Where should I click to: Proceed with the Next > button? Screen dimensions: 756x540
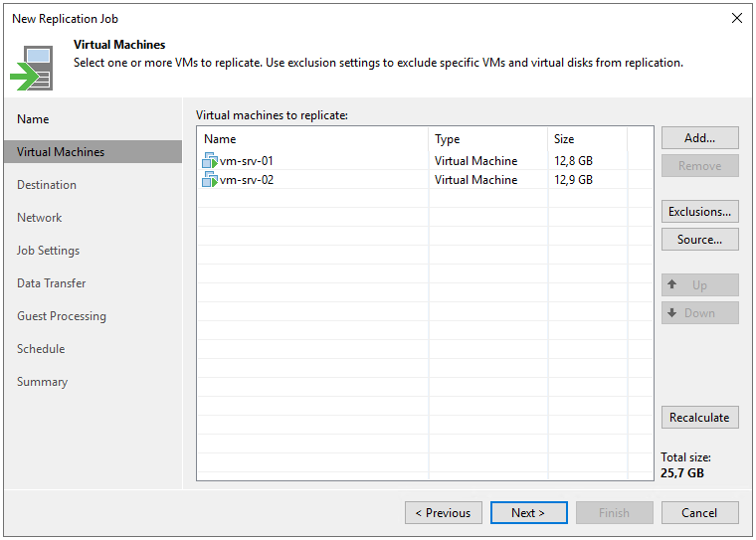[x=528, y=513]
